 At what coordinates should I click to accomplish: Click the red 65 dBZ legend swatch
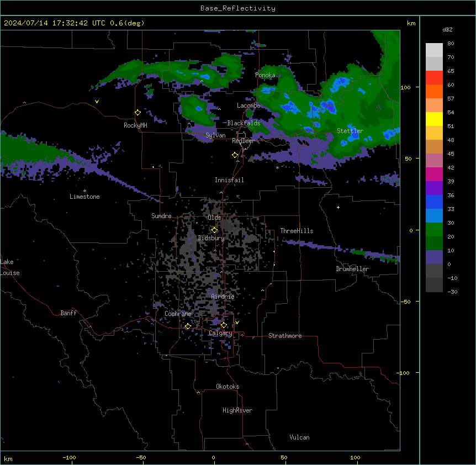(x=434, y=78)
